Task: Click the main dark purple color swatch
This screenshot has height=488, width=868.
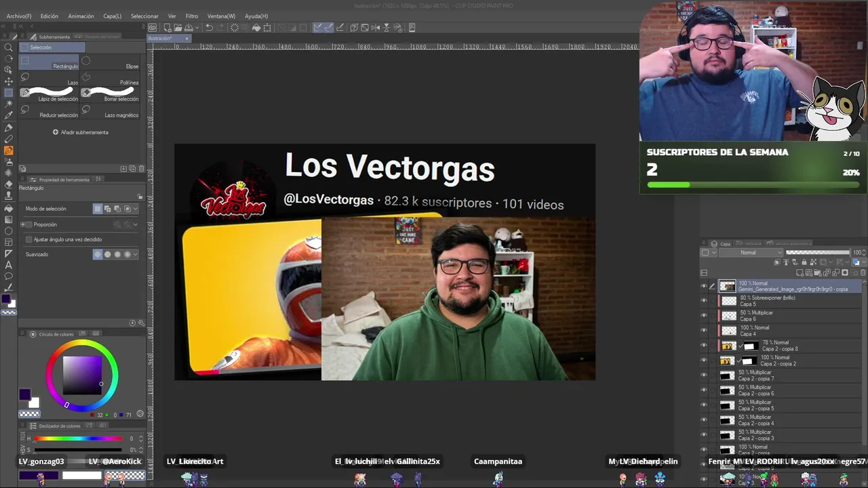Action: click(x=25, y=394)
